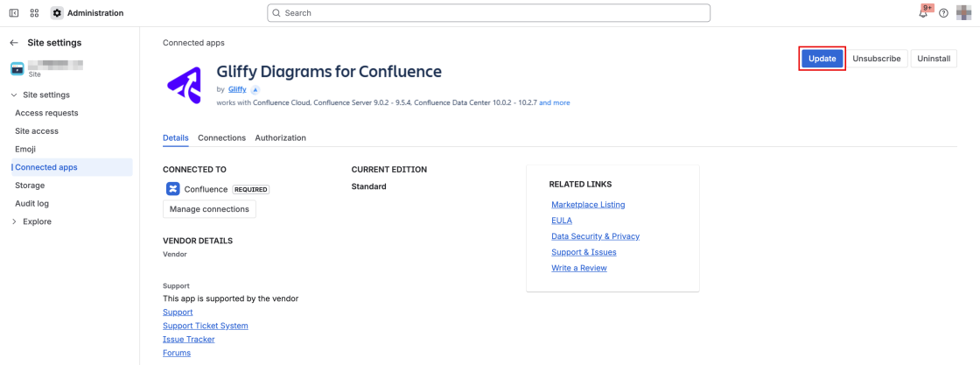
Task: Click the Unsubscribe button
Action: [877, 59]
